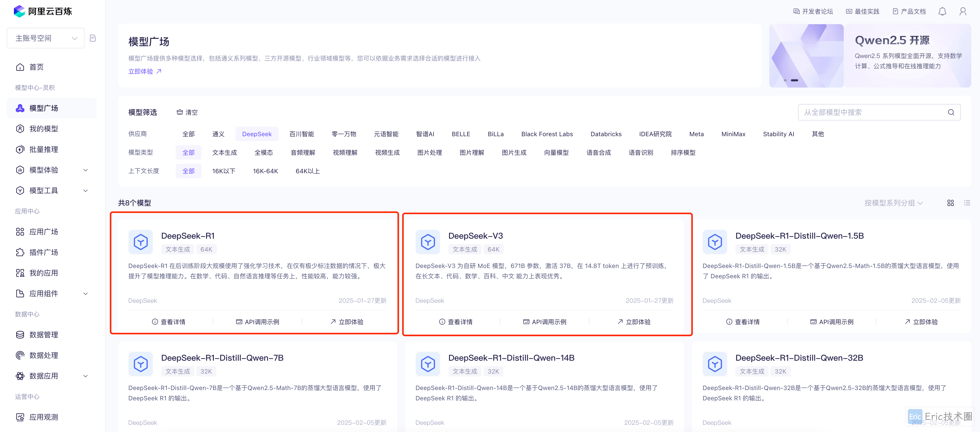
Task: Click DeepSeek-R1-Distill-Qwen-14B model icon
Action: tap(428, 364)
